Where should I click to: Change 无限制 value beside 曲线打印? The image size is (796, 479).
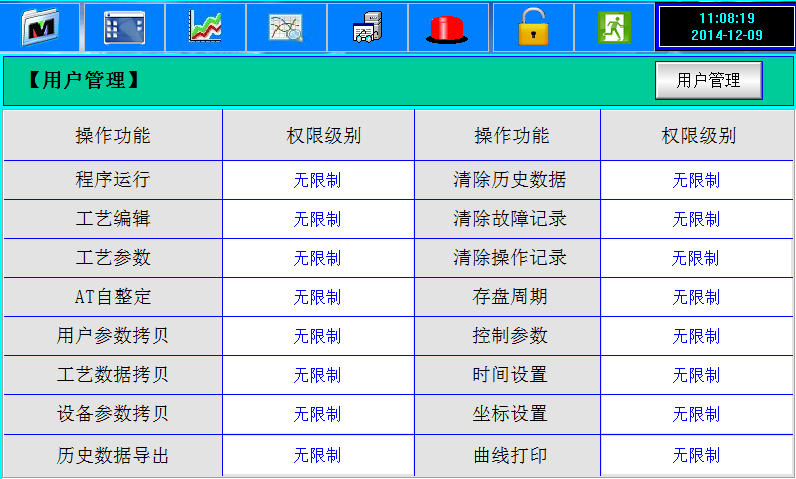tap(696, 455)
